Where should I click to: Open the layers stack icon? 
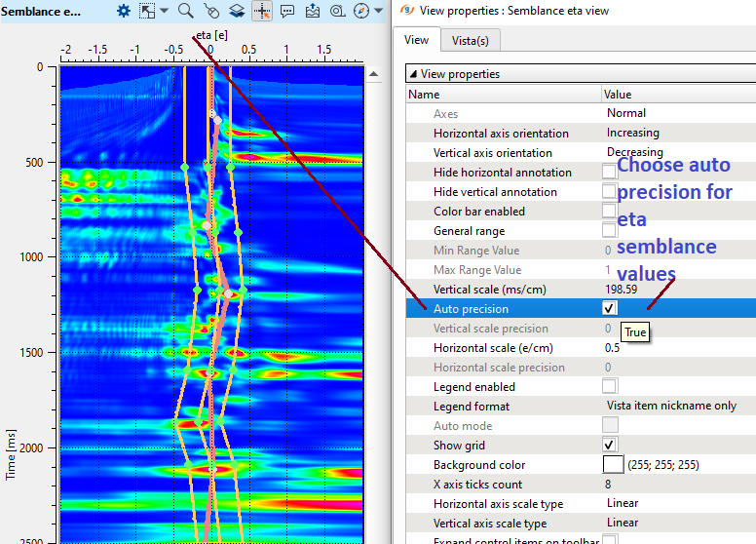tap(237, 11)
